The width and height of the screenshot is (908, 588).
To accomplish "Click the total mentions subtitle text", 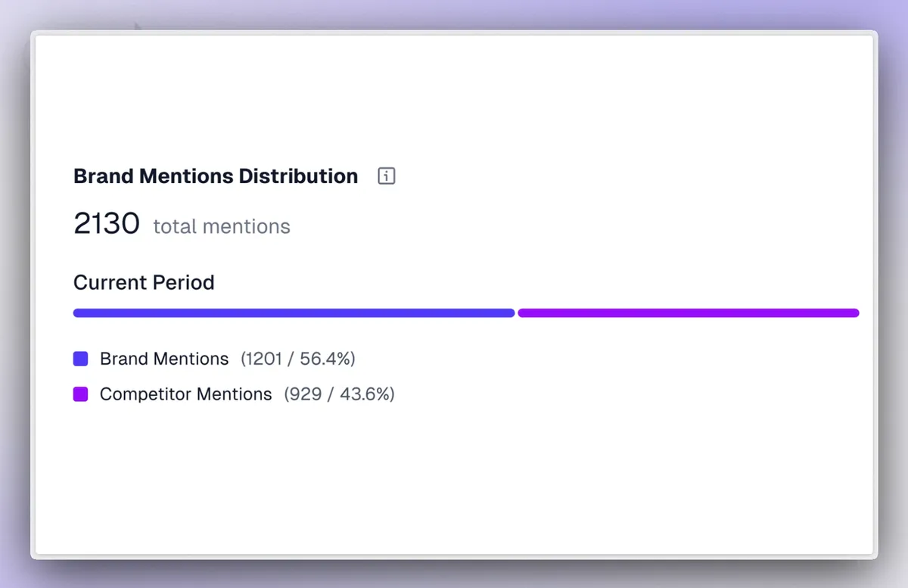I will coord(221,226).
